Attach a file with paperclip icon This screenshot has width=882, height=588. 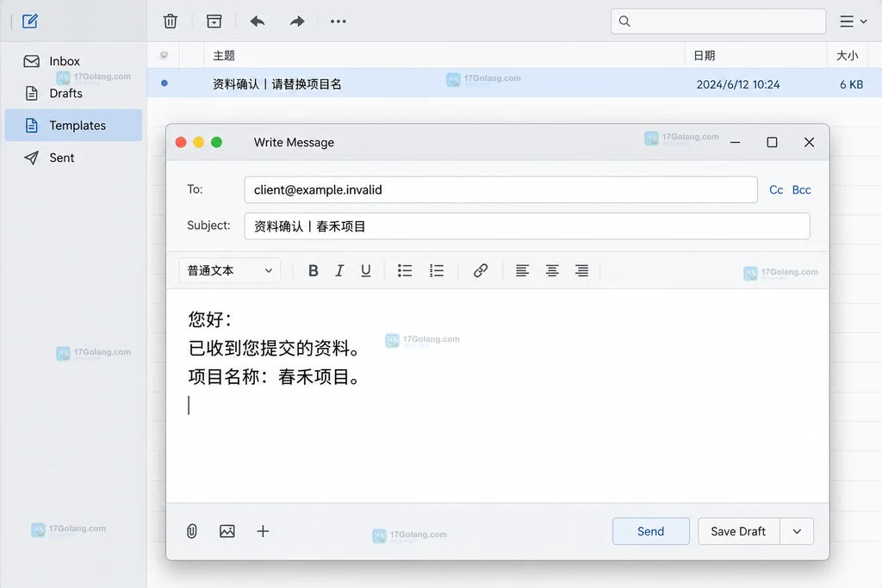192,531
